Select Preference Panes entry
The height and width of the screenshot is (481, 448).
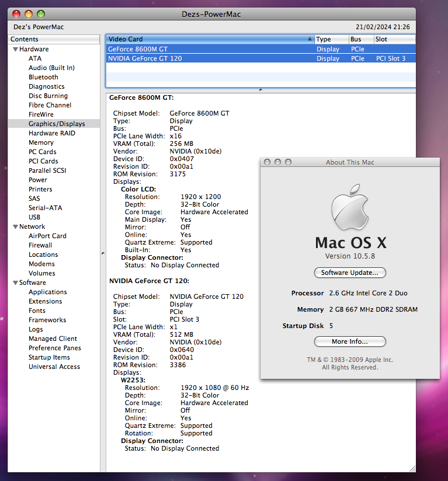[x=55, y=348]
